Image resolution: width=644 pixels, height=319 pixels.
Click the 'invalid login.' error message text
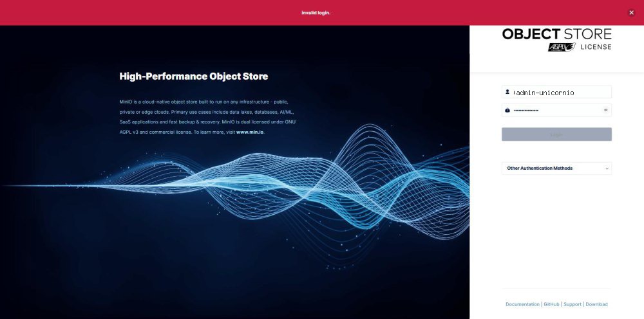coord(316,13)
